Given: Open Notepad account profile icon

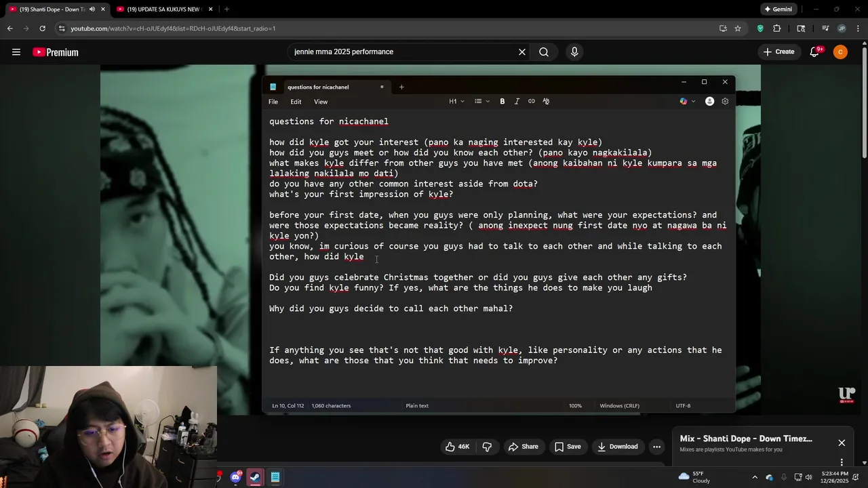Looking at the screenshot, I should 709,102.
